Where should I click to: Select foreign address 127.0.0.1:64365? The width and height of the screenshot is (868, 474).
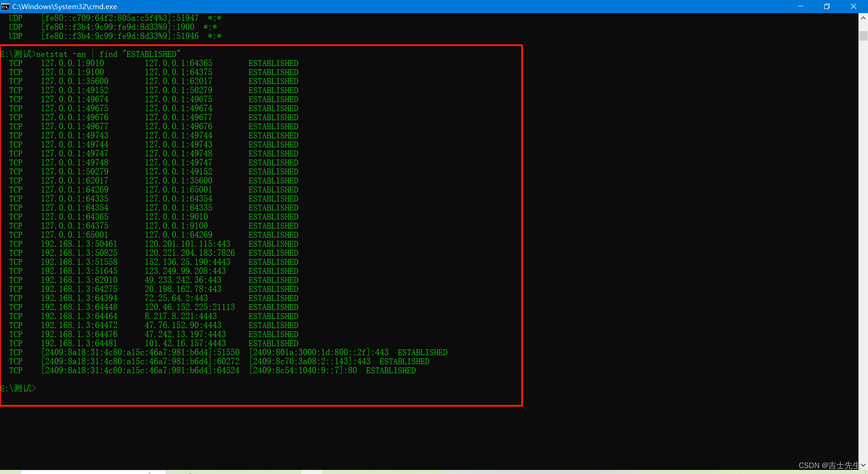179,63
